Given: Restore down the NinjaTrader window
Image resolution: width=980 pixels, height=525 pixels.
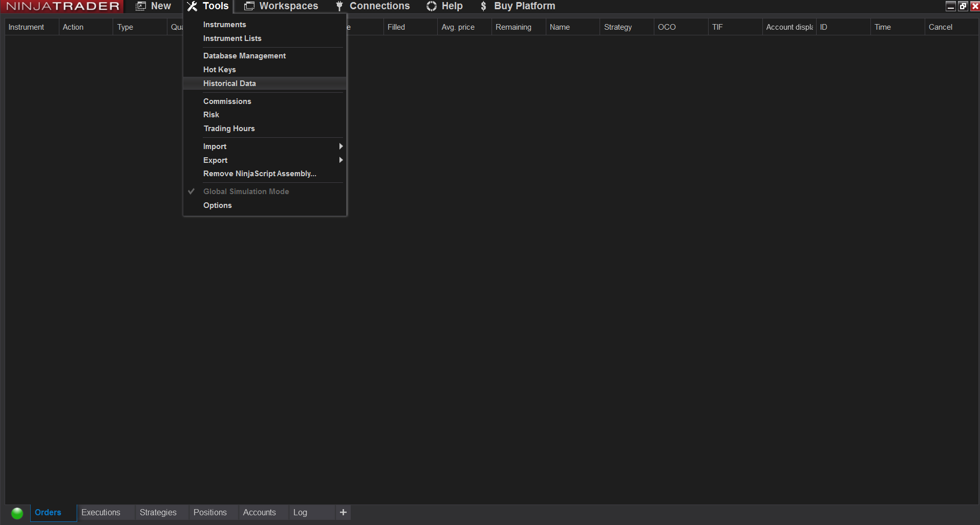Looking at the screenshot, I should click(963, 6).
